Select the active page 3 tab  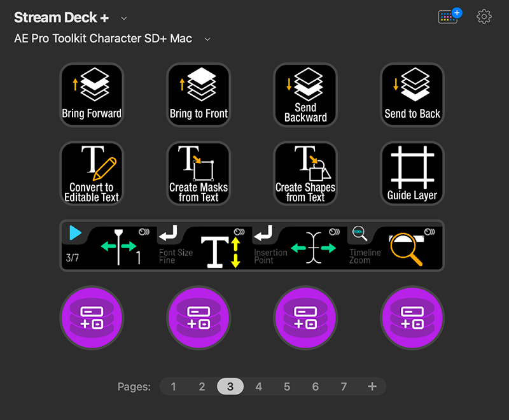[x=230, y=386]
